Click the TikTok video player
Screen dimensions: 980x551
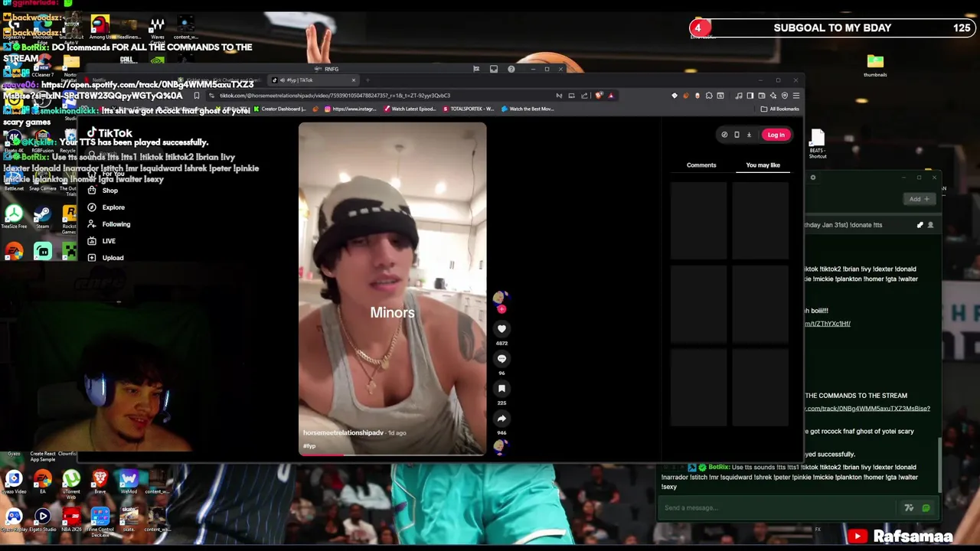click(392, 289)
